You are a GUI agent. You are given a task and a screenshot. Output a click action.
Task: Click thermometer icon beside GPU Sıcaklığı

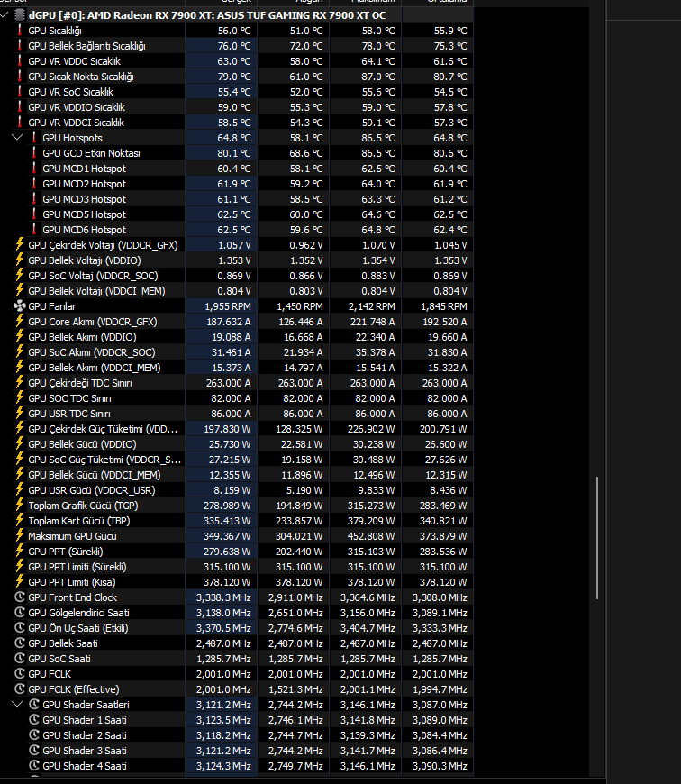coord(20,30)
